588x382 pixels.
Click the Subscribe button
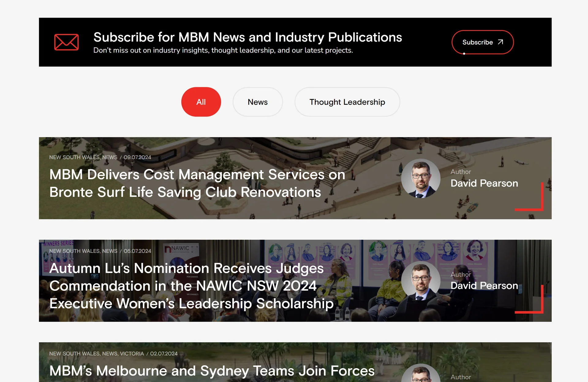482,42
